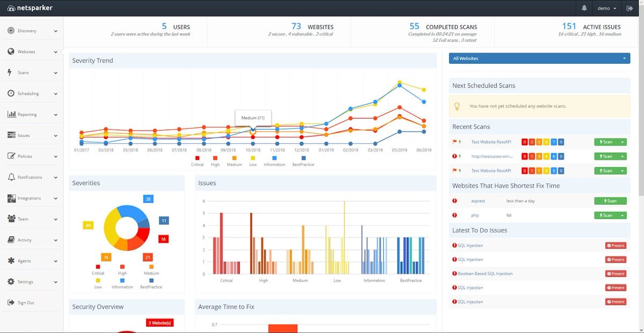Open the Team sidebar menu
The width and height of the screenshot is (644, 333).
tap(33, 219)
